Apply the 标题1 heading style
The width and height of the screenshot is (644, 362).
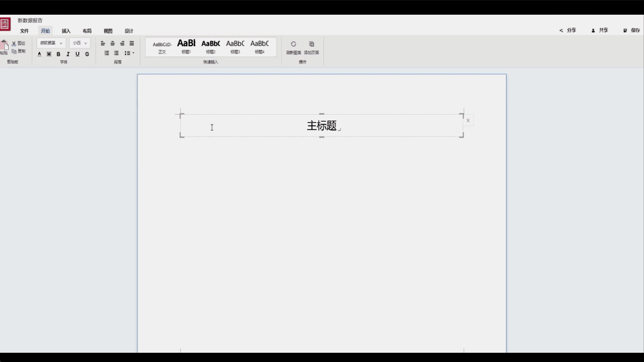point(186,46)
